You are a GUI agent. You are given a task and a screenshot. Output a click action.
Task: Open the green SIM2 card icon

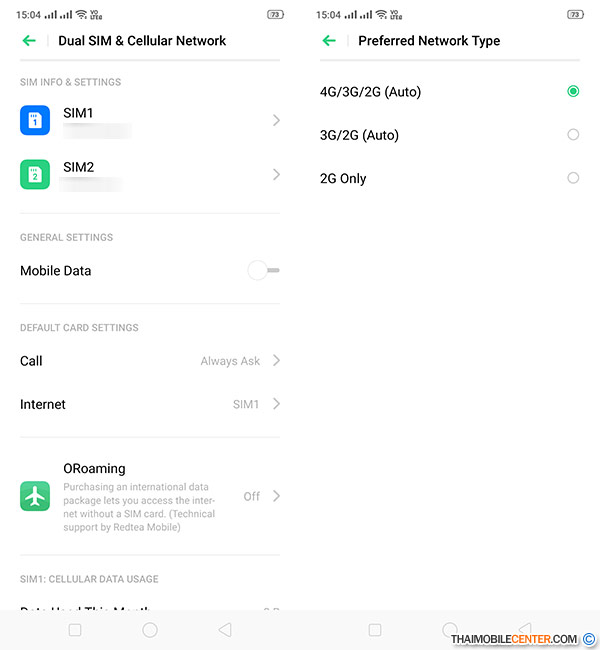pyautogui.click(x=35, y=175)
